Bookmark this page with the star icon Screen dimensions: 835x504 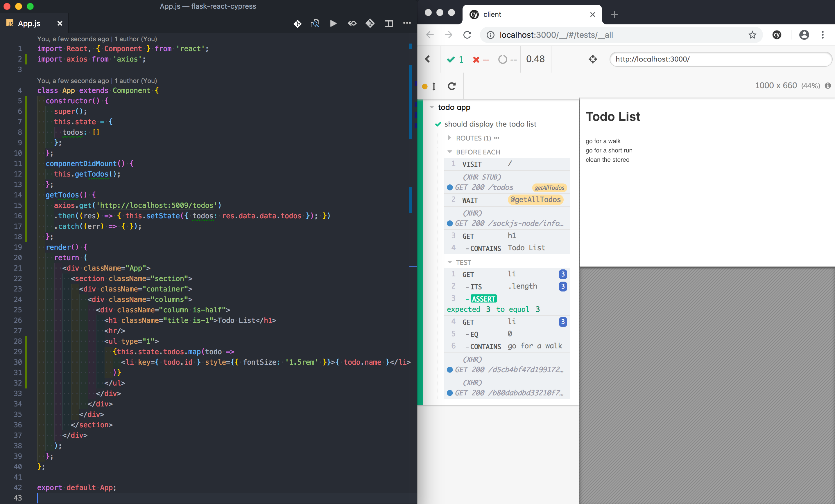[752, 35]
